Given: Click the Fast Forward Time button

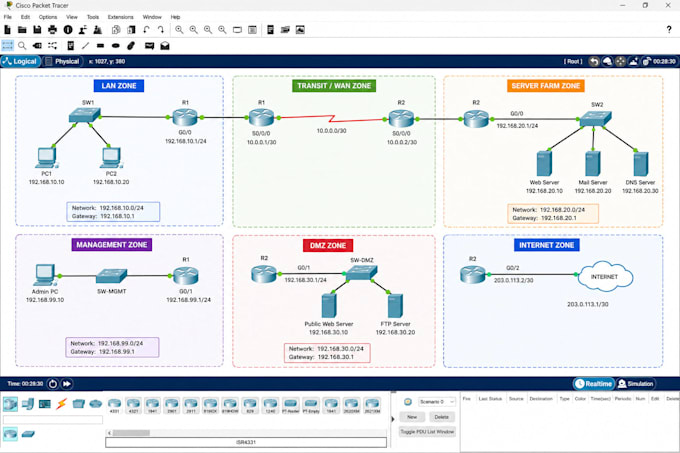Looking at the screenshot, I should tap(67, 384).
